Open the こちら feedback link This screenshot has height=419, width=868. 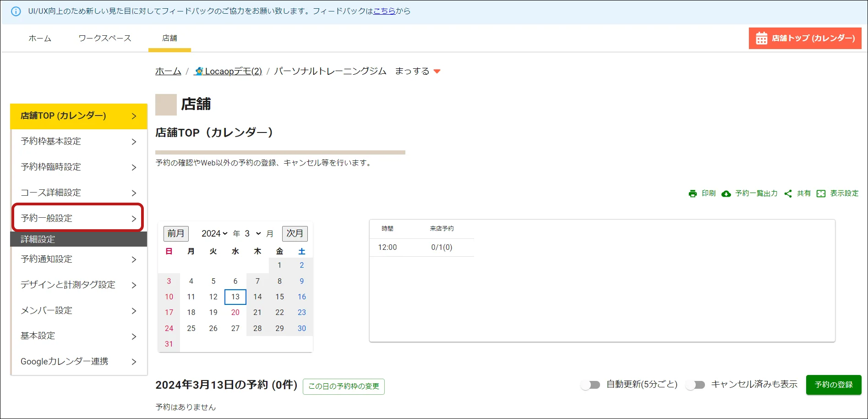coord(384,11)
